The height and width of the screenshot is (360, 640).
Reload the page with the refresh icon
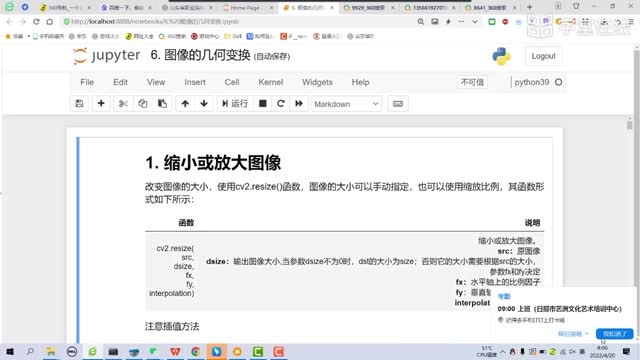[36, 22]
